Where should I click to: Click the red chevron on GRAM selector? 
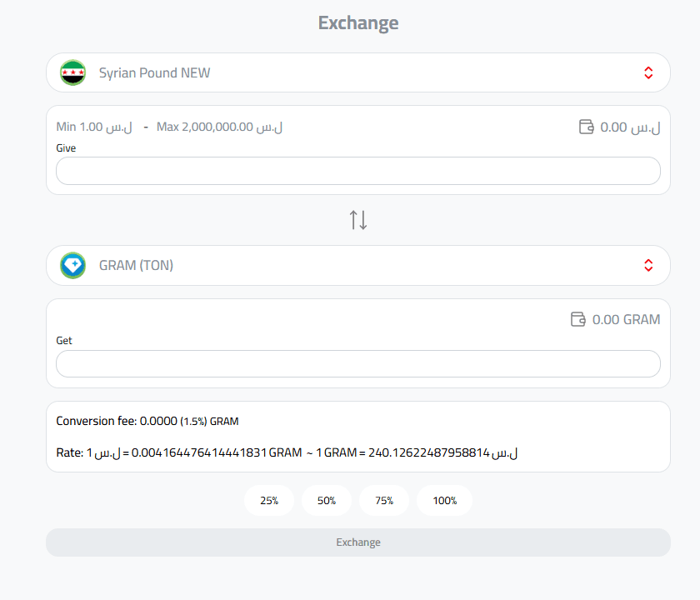tap(648, 265)
